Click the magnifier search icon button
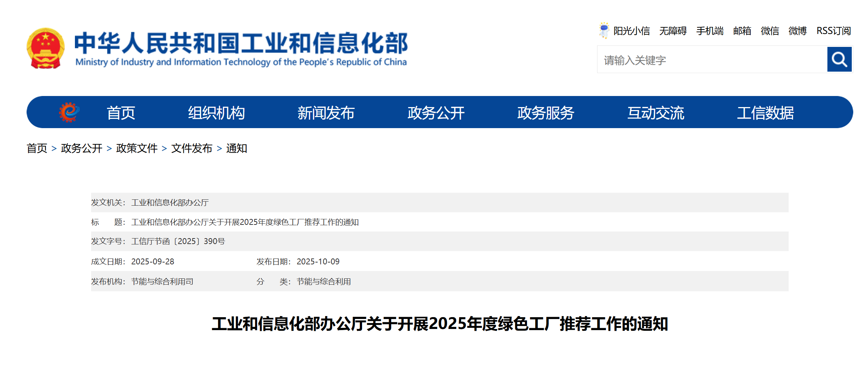Screen dimensions: 868x367 point(839,59)
